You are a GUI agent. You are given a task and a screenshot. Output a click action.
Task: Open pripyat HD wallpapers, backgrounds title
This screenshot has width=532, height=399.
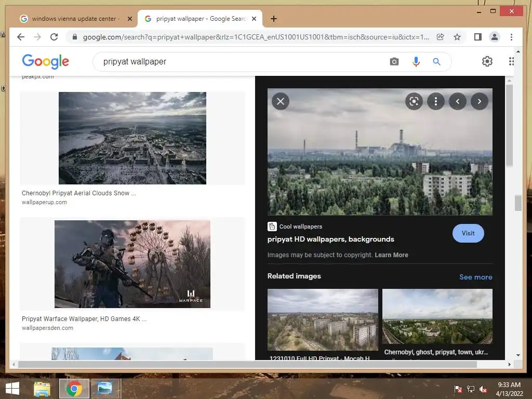(x=331, y=239)
